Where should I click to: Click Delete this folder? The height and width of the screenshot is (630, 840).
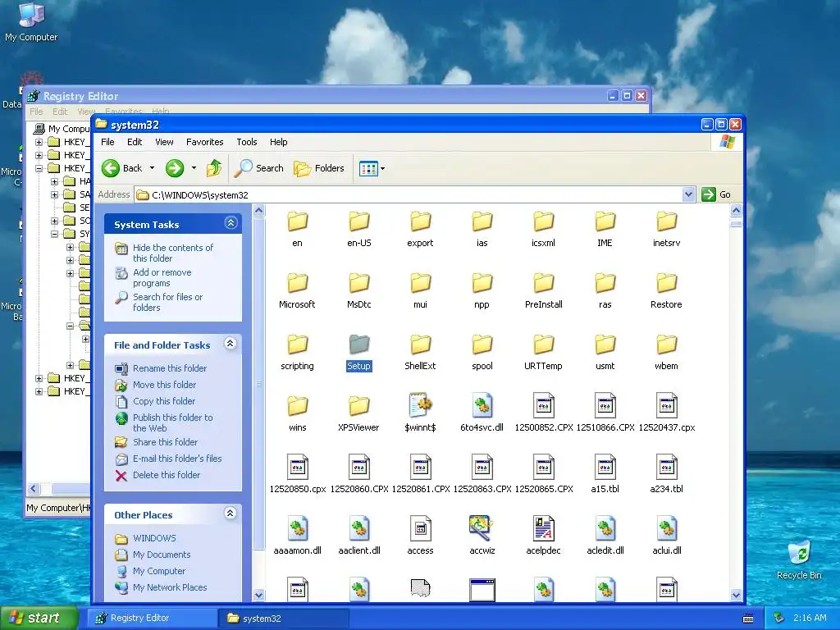click(x=166, y=475)
